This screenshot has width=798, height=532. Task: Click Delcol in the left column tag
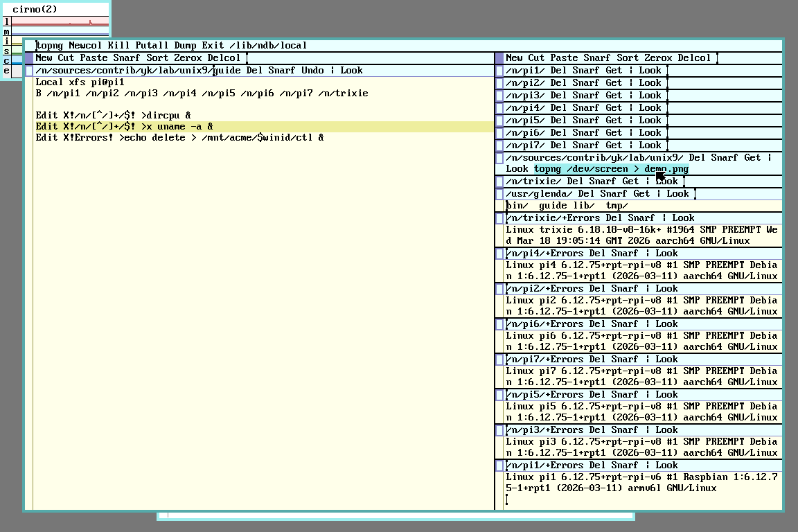(224, 58)
